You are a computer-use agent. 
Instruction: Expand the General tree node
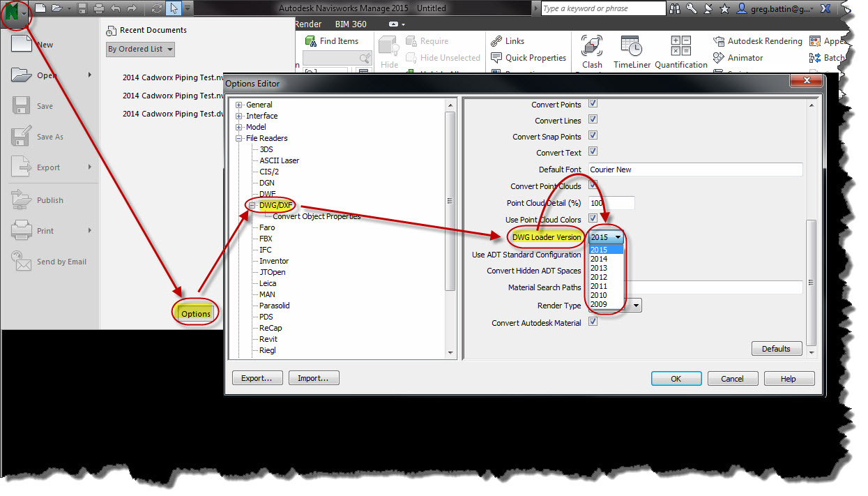click(239, 105)
